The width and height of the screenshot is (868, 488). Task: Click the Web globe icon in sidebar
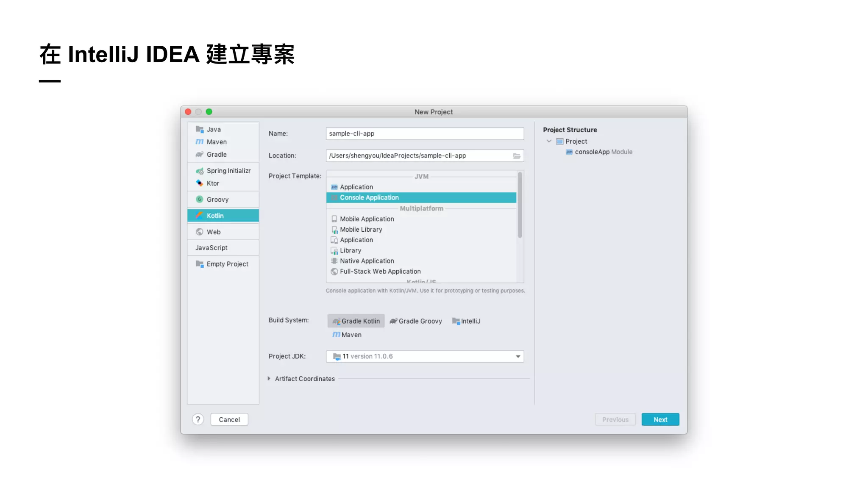(200, 232)
